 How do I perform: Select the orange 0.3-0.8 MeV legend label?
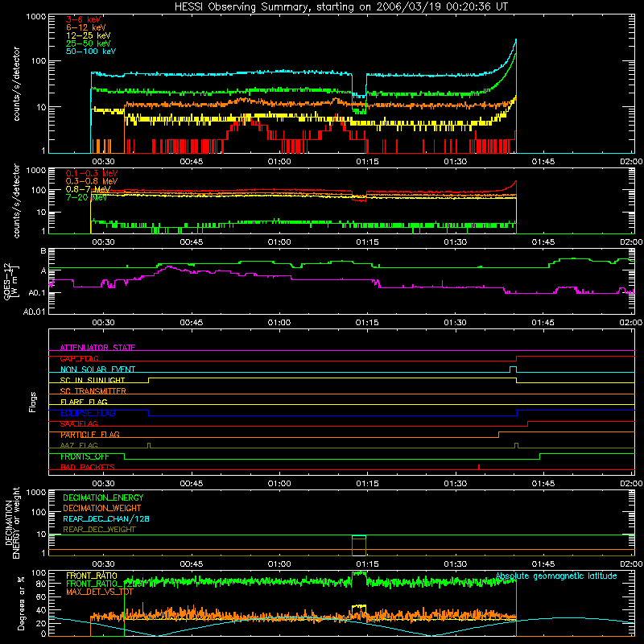click(x=92, y=181)
